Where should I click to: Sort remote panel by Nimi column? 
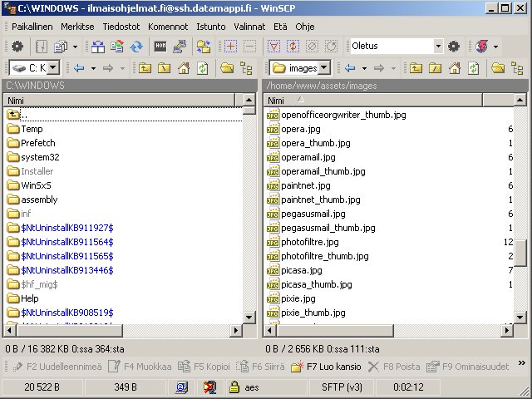373,101
